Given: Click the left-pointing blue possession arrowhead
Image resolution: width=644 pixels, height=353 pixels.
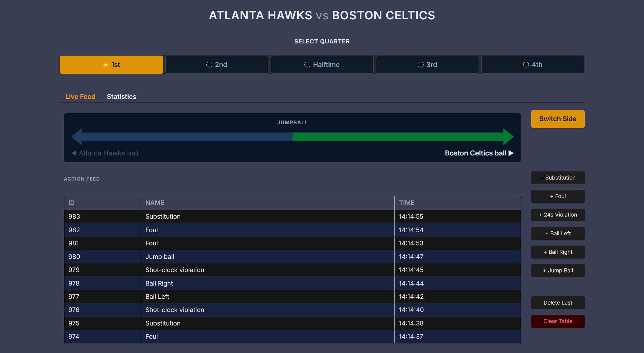Looking at the screenshot, I should tap(77, 137).
